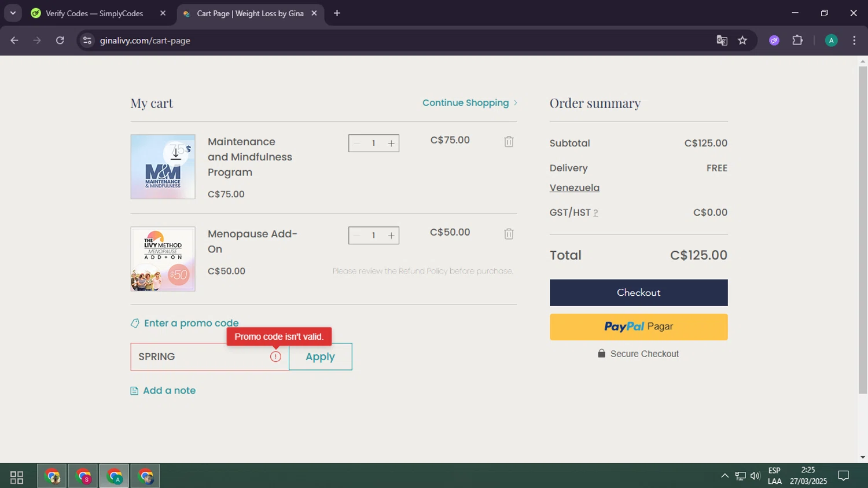This screenshot has height=488, width=868.
Task: Translate this page with the translate icon
Action: click(722, 41)
